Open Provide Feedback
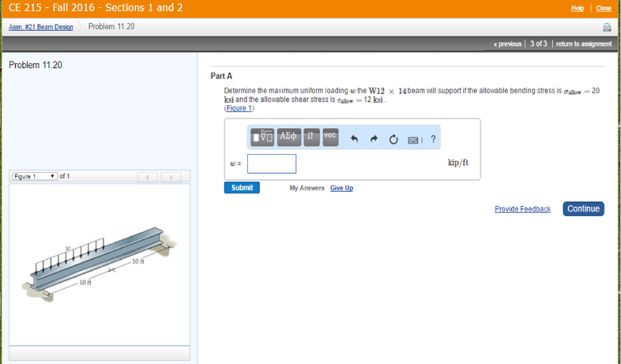 [x=522, y=209]
